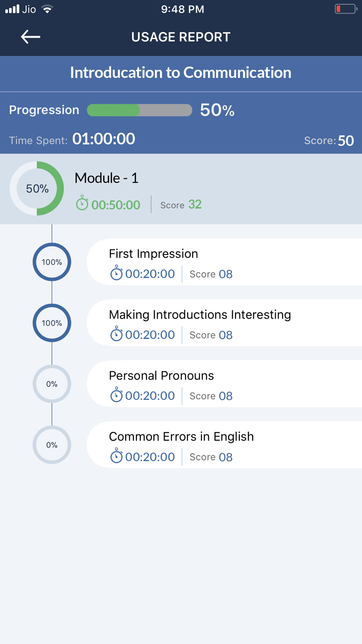Viewport: 362px width, 644px height.
Task: Select the Personal Pronouns lesson title
Action: click(x=161, y=376)
